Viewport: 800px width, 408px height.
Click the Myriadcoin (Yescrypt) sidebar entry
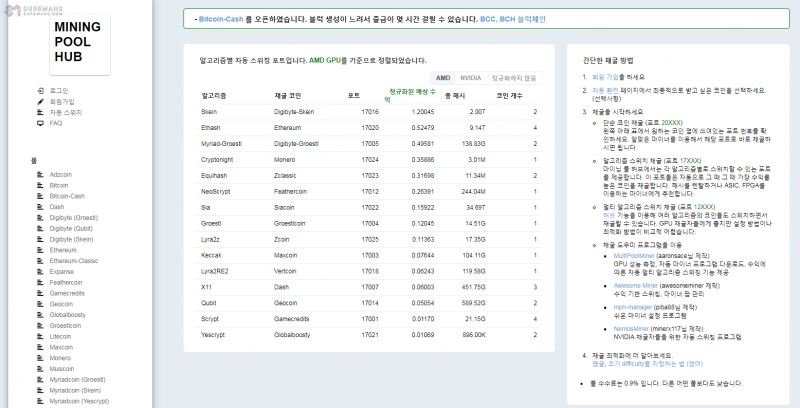pyautogui.click(x=79, y=401)
